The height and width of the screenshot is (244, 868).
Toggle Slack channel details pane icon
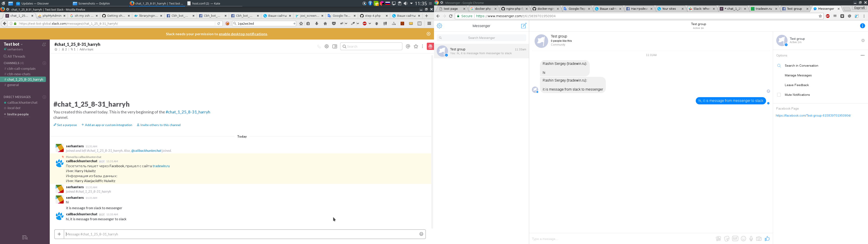(x=335, y=47)
